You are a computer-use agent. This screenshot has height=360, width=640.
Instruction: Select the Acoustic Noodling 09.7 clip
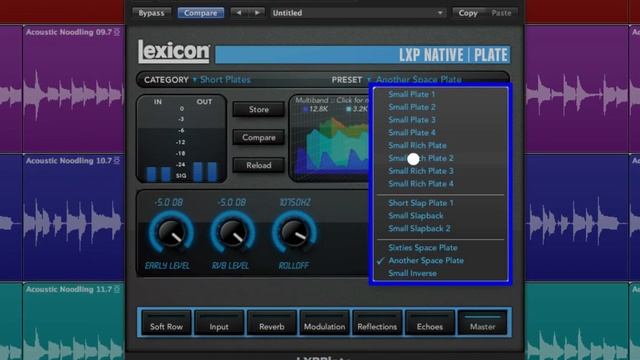[x=73, y=89]
